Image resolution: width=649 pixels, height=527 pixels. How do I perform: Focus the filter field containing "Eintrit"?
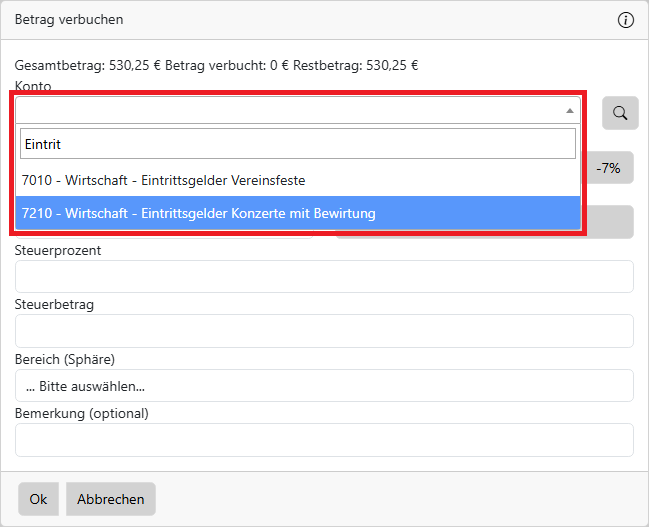298,144
